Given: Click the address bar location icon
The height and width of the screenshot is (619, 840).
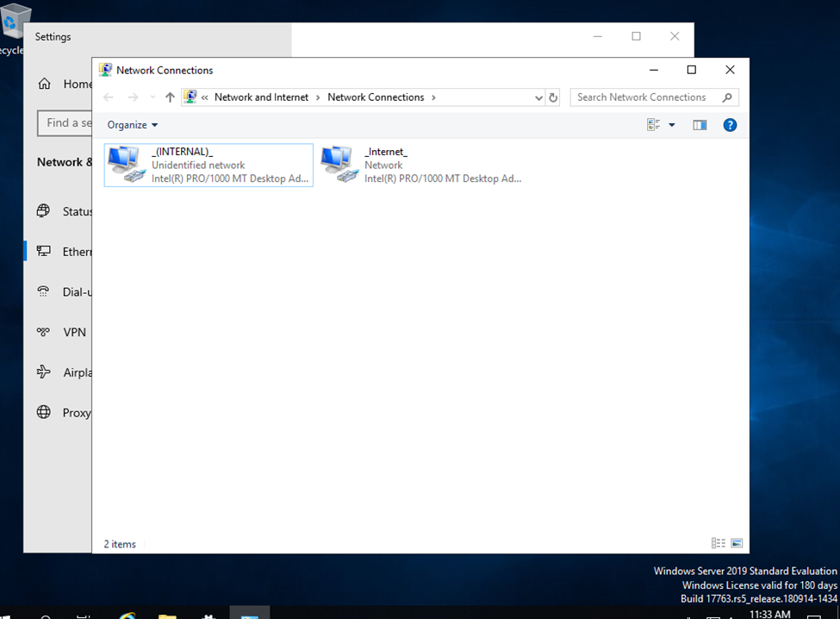Looking at the screenshot, I should (190, 97).
